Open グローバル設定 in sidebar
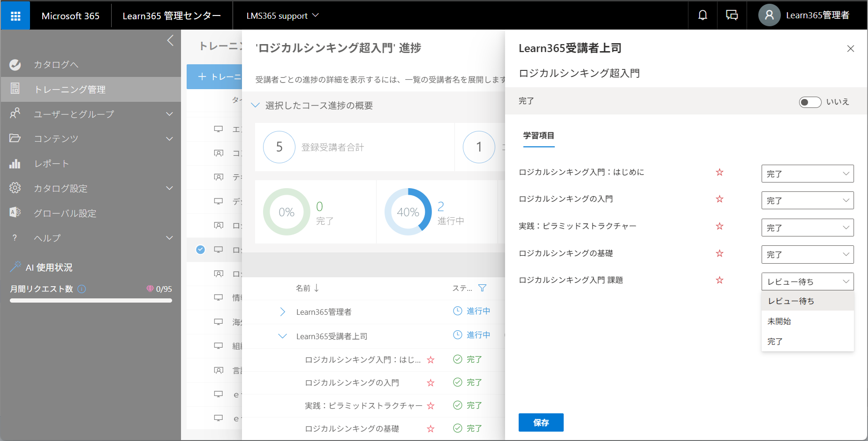Screen dimensions: 868x441 click(91, 213)
